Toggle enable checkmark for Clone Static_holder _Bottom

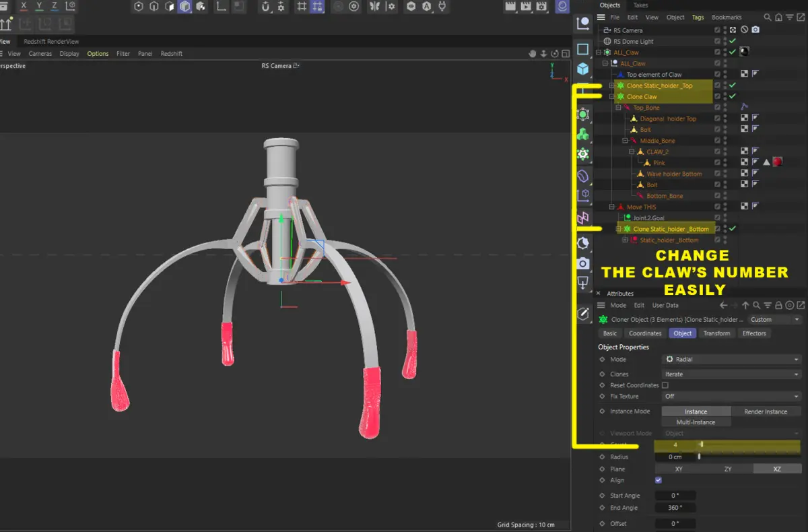pyautogui.click(x=733, y=229)
